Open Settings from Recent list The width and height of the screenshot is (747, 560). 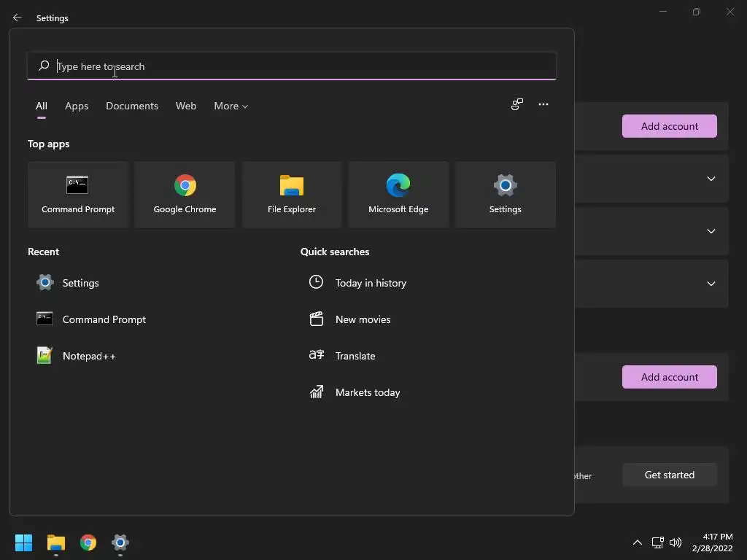point(68,283)
